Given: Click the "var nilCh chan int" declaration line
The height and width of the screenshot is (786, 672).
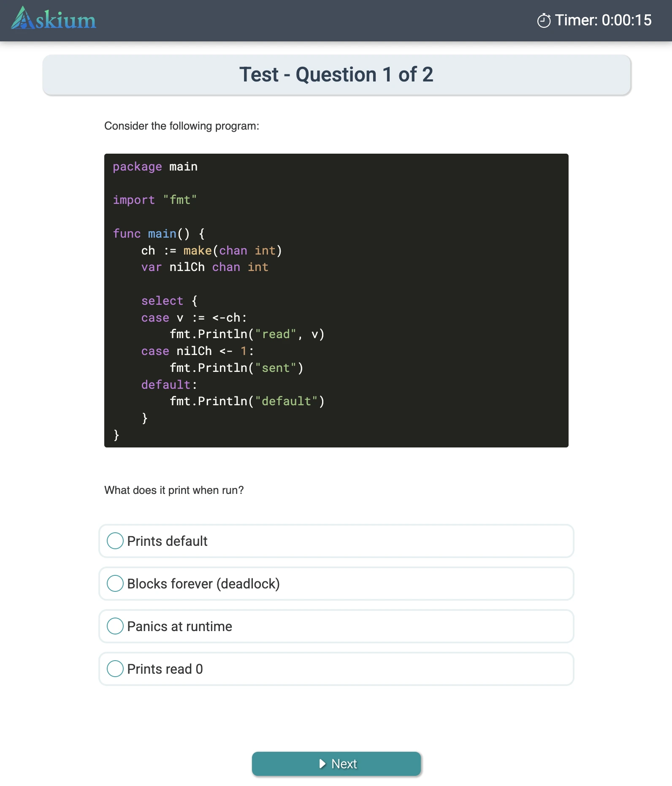Looking at the screenshot, I should 205,267.
